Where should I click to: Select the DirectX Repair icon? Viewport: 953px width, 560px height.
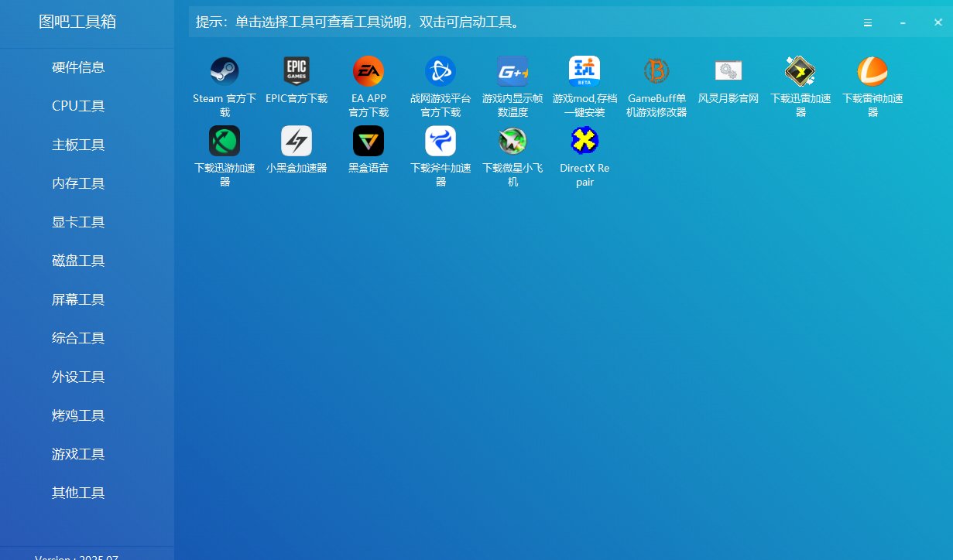tap(584, 141)
